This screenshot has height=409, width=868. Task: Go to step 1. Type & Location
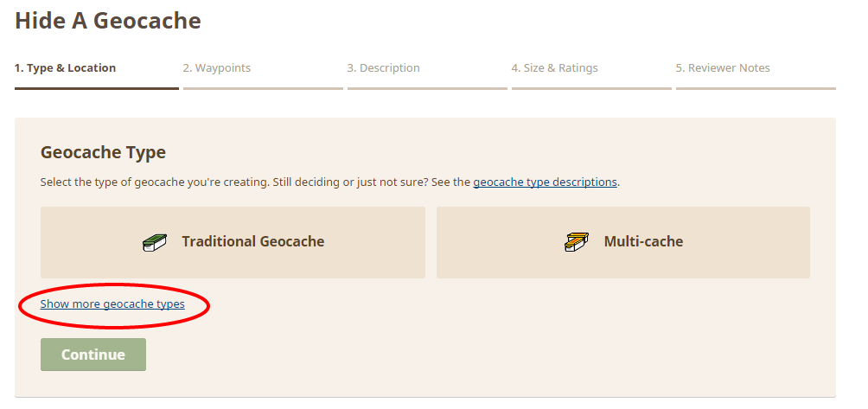tap(66, 68)
